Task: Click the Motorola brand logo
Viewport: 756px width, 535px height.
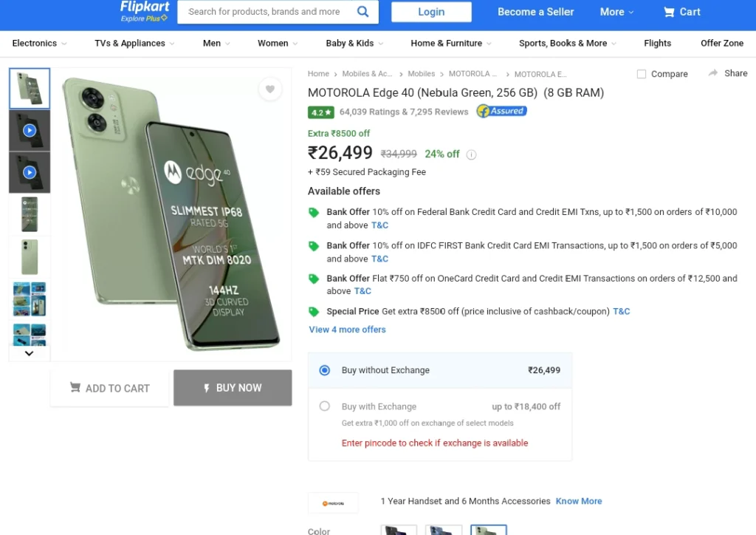Action: [333, 503]
